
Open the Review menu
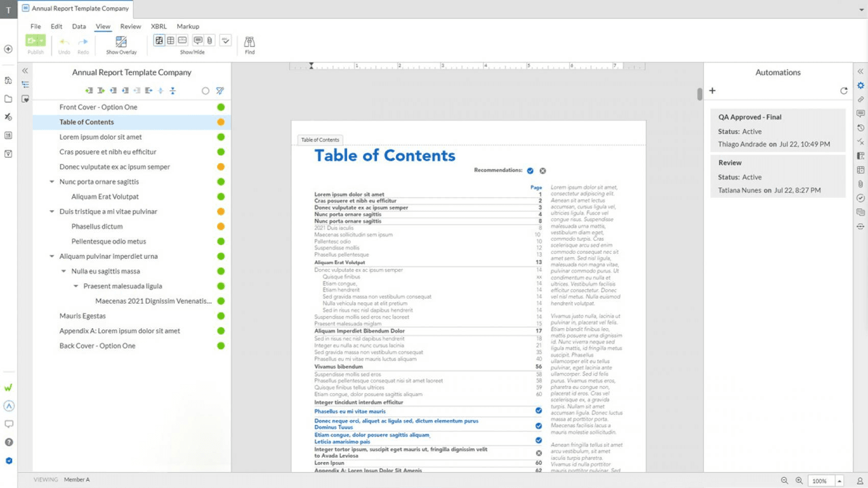pos(130,27)
